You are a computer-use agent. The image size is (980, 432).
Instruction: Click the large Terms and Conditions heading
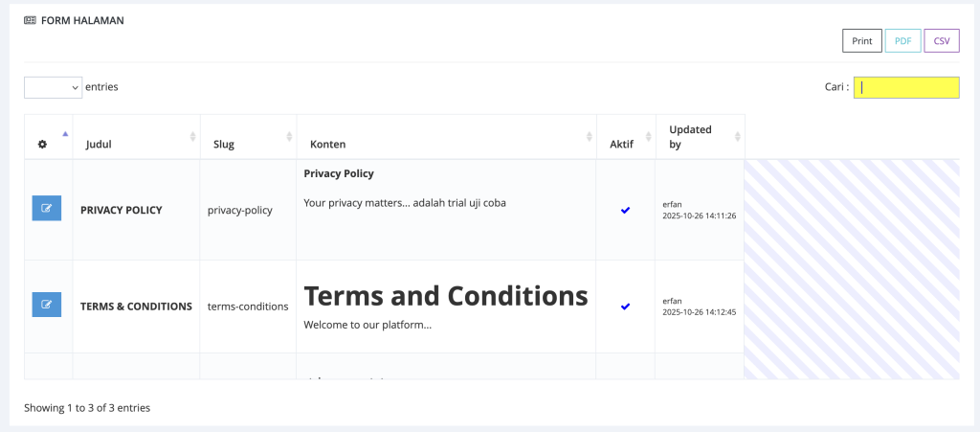click(445, 295)
